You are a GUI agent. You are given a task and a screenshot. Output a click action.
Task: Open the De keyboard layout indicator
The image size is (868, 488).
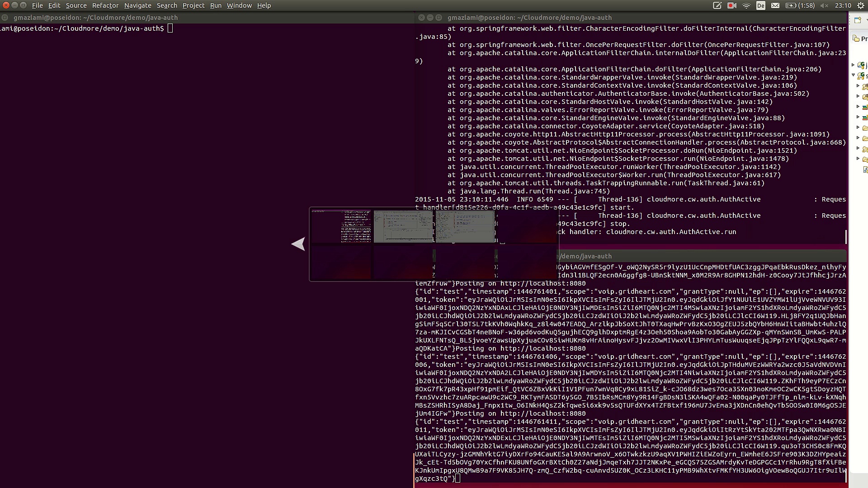click(761, 5)
